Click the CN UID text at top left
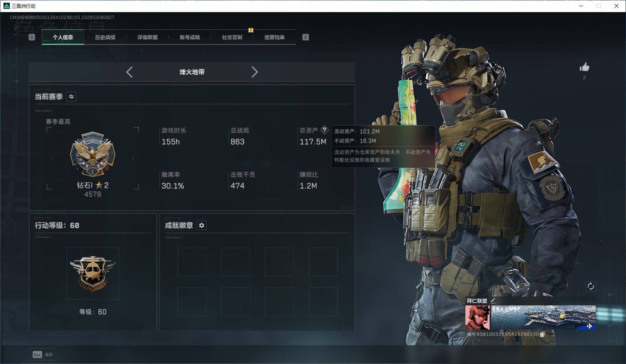Screen dimensions: 626x364 (x=62, y=17)
